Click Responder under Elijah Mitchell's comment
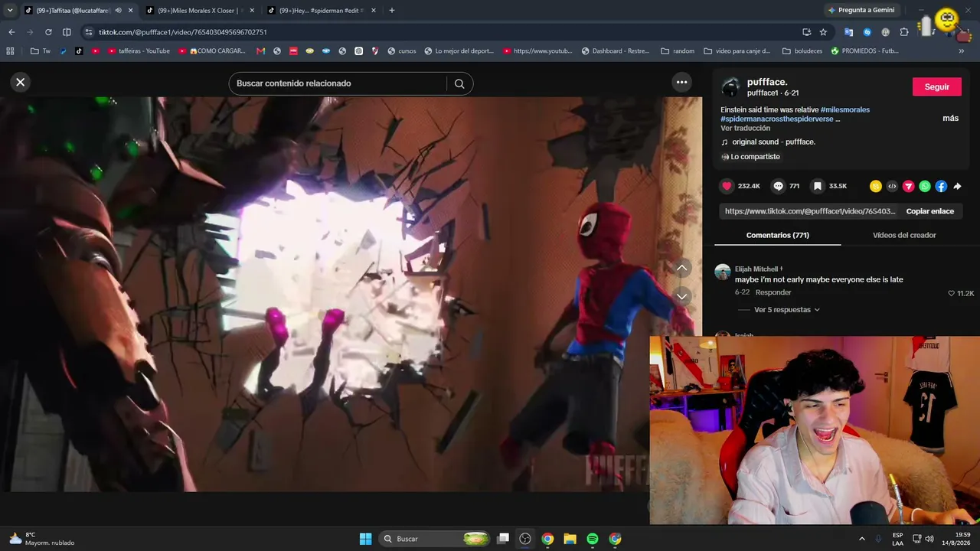Image resolution: width=980 pixels, height=551 pixels. (x=773, y=292)
